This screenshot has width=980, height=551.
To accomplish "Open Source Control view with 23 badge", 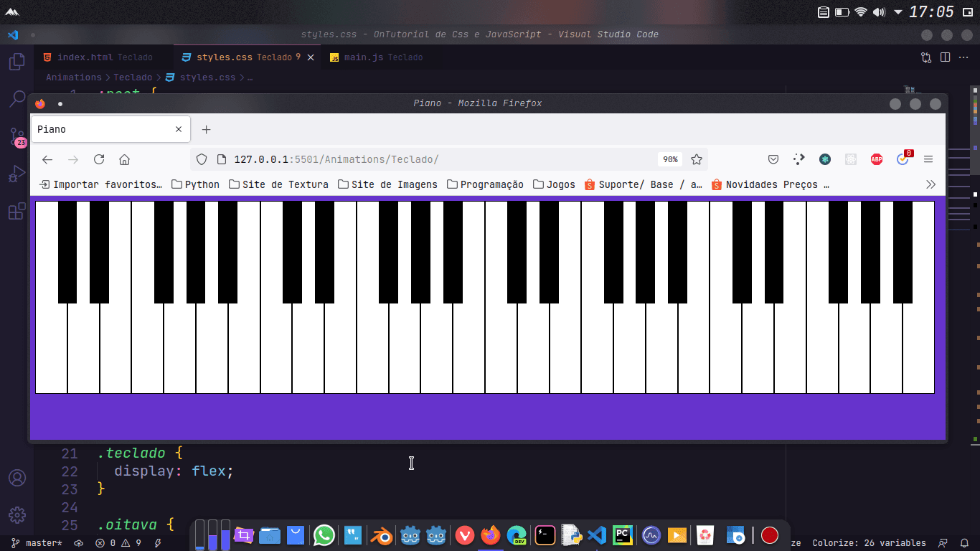I will [17, 138].
